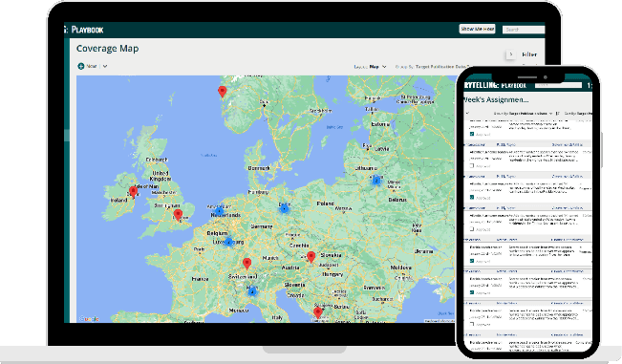Viewport: 622px width, 364px height.
Task: Open the Layout Map dropdown
Action: [x=370, y=67]
